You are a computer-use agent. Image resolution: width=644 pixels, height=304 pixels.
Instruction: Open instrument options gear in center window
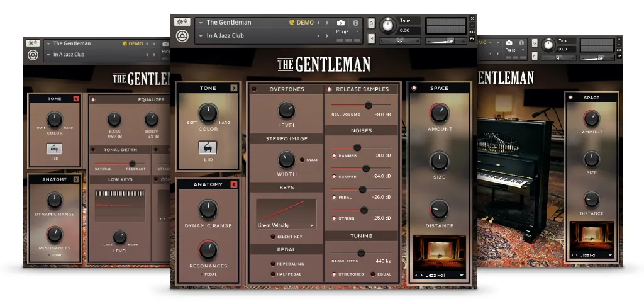[182, 22]
